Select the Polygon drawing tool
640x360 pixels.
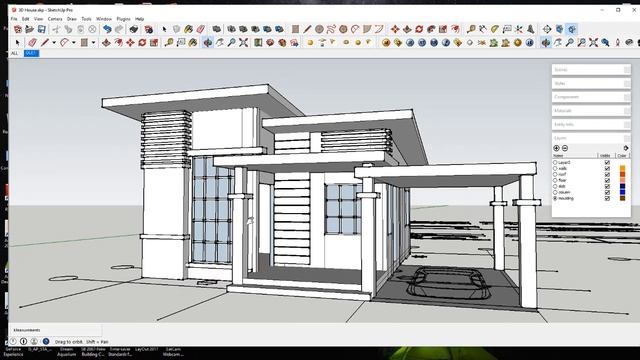(343, 29)
